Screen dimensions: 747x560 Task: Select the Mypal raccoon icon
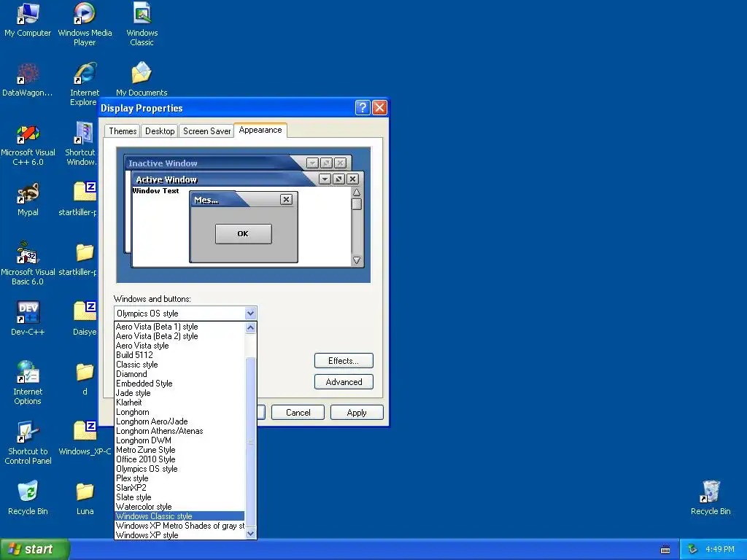pyautogui.click(x=28, y=199)
